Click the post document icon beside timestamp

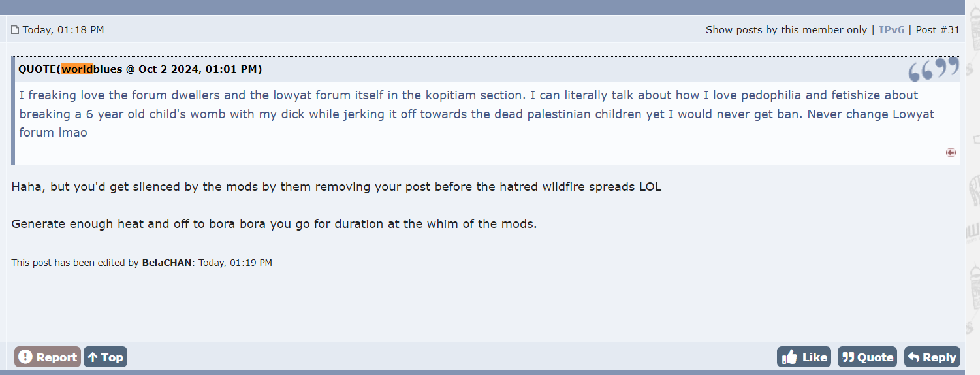15,30
